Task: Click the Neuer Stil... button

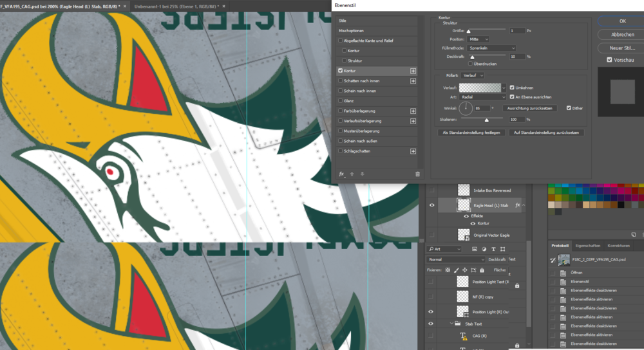Action: coord(622,48)
